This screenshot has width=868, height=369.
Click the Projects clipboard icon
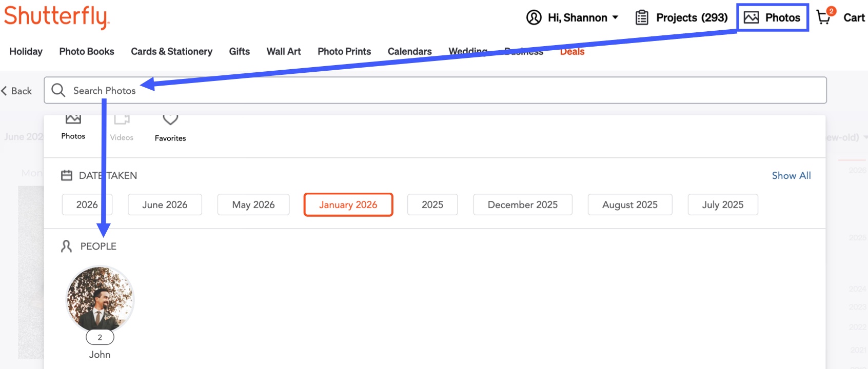pyautogui.click(x=642, y=17)
